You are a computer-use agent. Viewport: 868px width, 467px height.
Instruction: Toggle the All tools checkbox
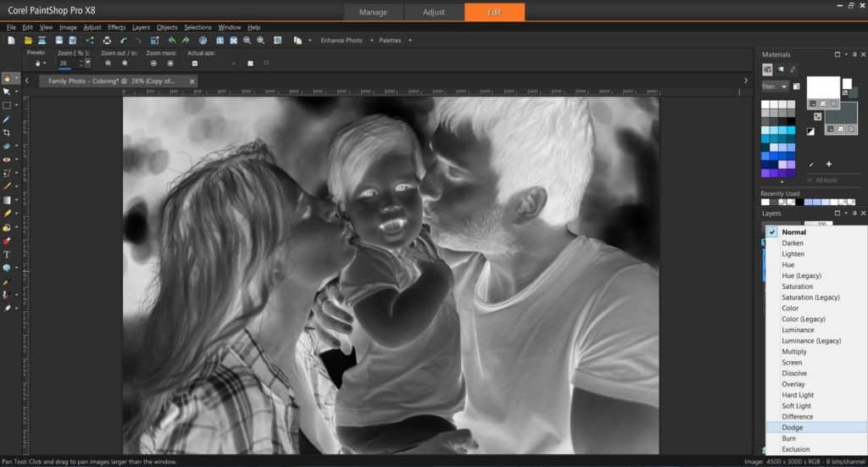tap(810, 180)
